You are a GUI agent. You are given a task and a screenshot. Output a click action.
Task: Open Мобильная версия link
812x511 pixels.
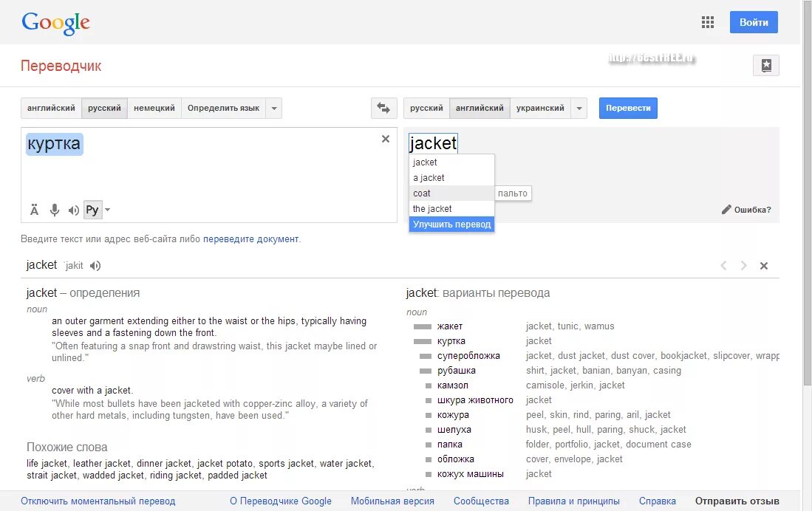[x=392, y=501]
